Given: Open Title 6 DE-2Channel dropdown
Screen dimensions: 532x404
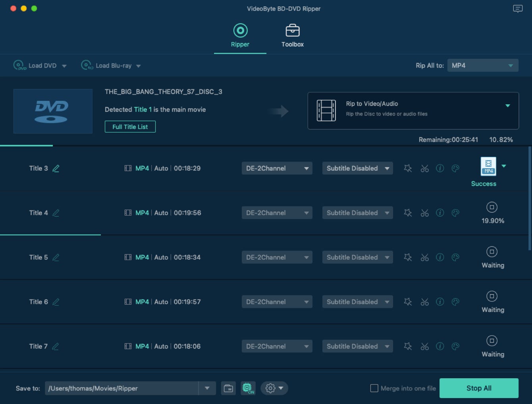Looking at the screenshot, I should click(x=277, y=302).
